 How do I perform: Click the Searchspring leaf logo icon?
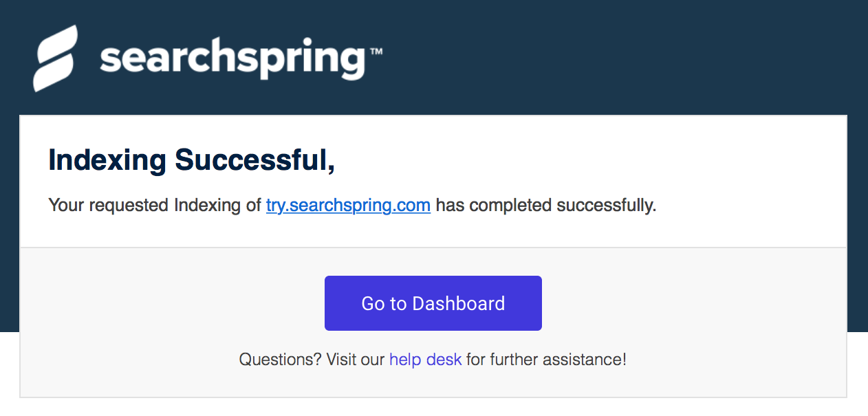click(x=55, y=58)
